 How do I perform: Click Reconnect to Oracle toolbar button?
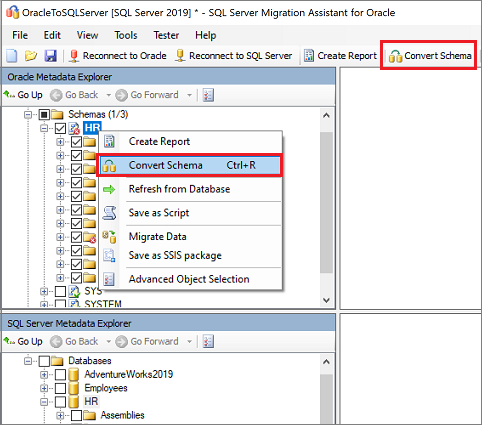coord(117,56)
